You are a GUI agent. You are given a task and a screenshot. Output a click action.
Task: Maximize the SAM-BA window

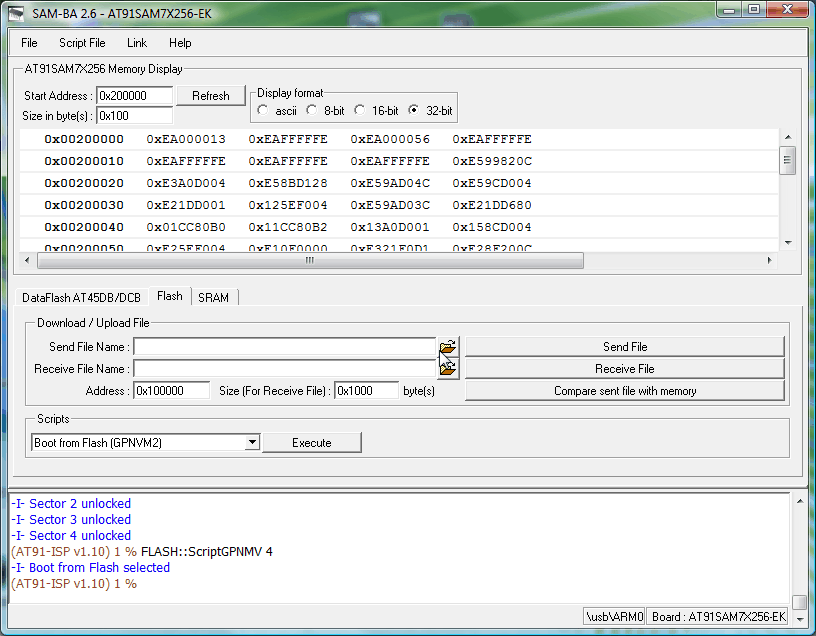(754, 10)
